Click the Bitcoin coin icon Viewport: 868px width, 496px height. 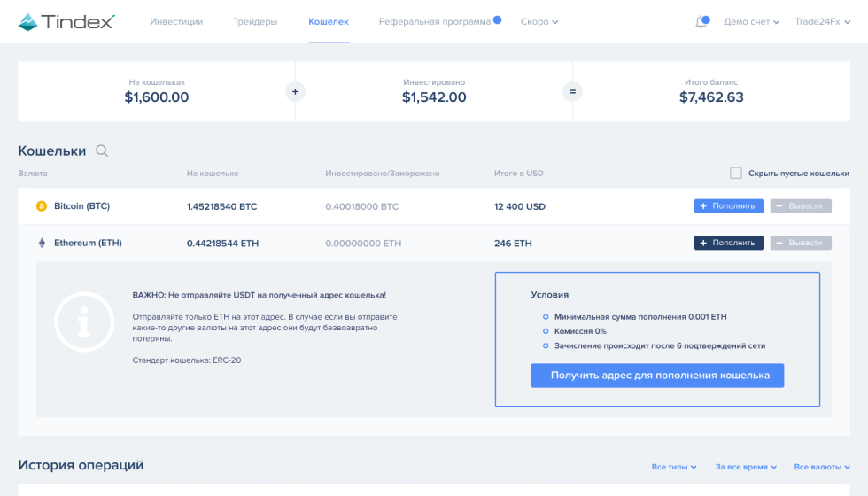(41, 206)
